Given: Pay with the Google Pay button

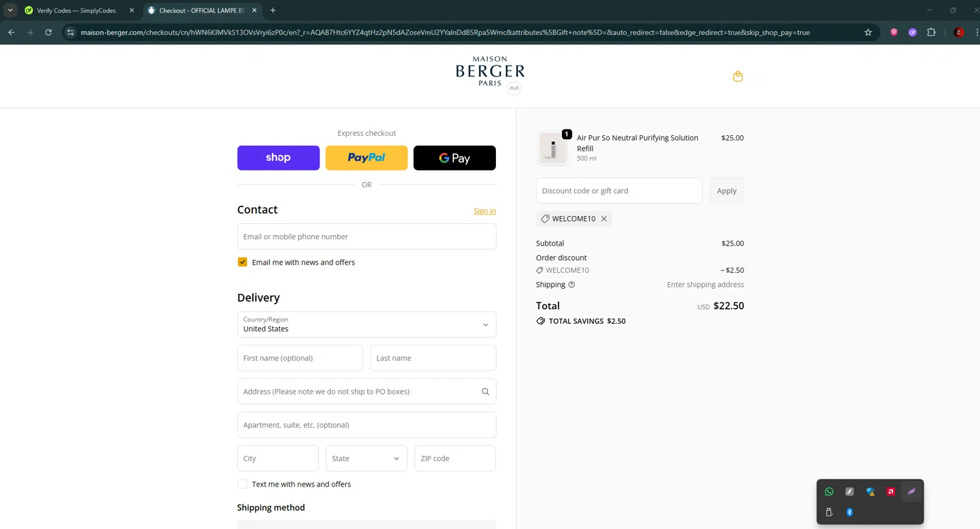Looking at the screenshot, I should click(x=455, y=158).
